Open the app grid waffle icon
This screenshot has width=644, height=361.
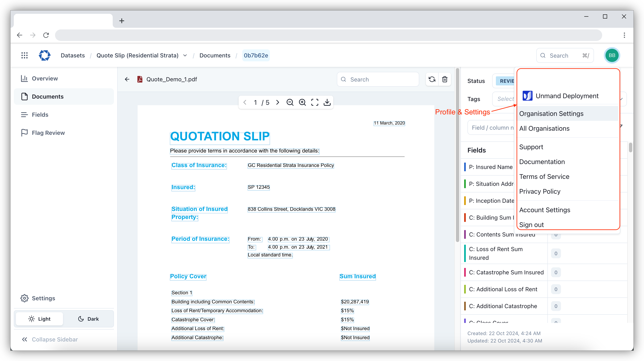pos(24,55)
